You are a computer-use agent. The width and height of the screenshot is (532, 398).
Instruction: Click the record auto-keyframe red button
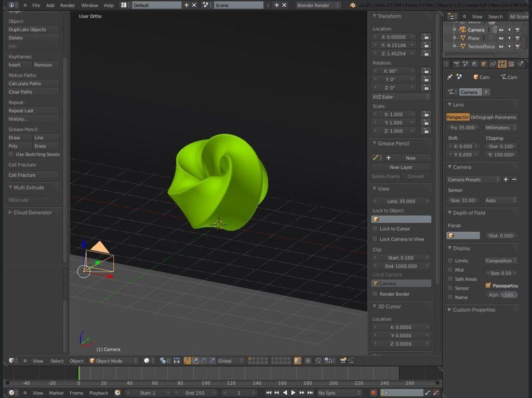point(373,393)
